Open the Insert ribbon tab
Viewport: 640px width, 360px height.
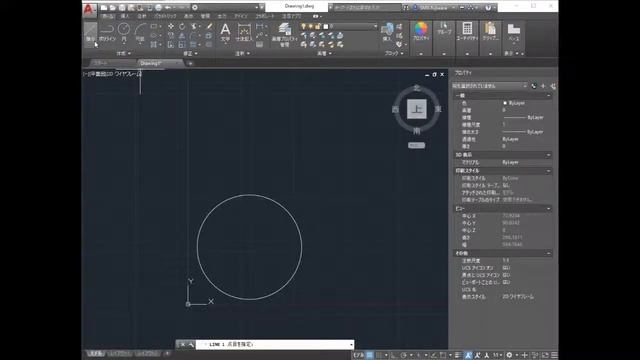coord(125,16)
